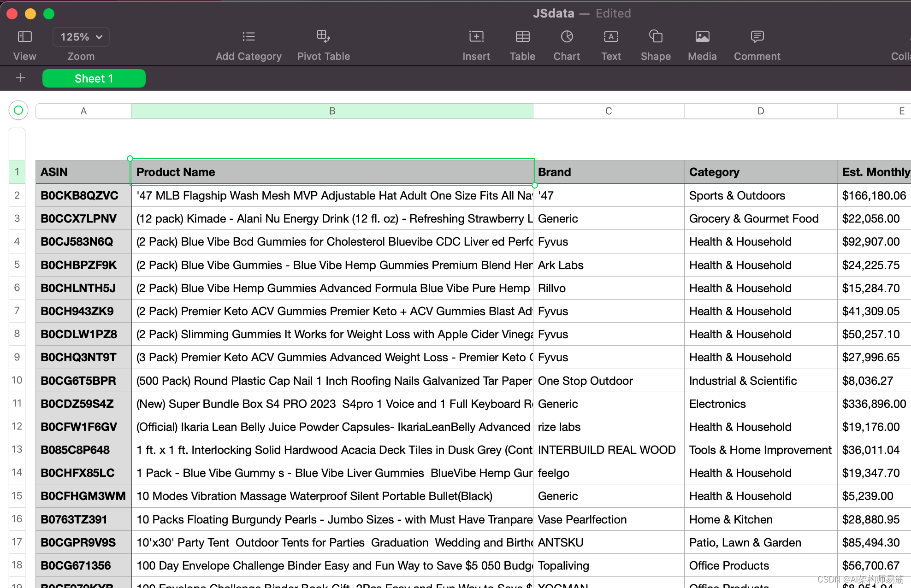Viewport: 911px width, 588px height.
Task: Select cell B0CH943ZK9
Action: [x=83, y=311]
